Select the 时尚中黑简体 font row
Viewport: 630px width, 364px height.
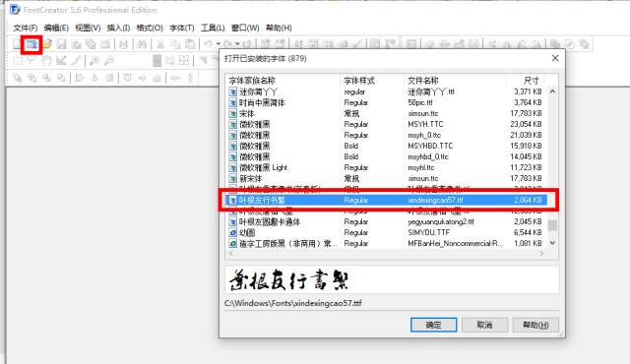[387, 102]
